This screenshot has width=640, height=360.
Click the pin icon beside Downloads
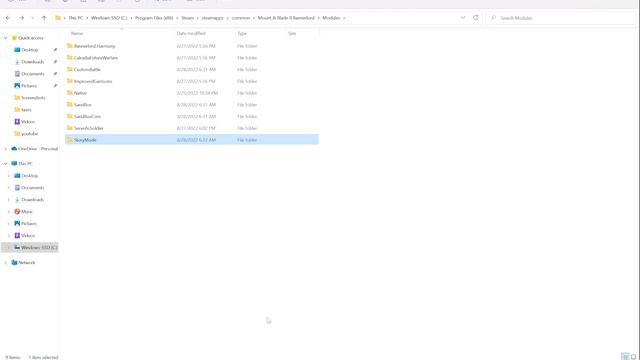click(55, 62)
